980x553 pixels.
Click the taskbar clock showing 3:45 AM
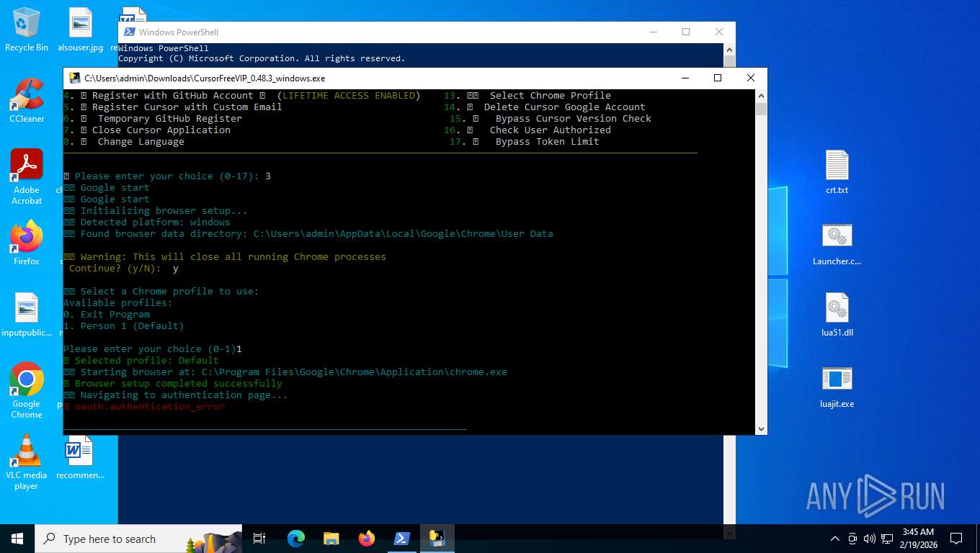(917, 539)
